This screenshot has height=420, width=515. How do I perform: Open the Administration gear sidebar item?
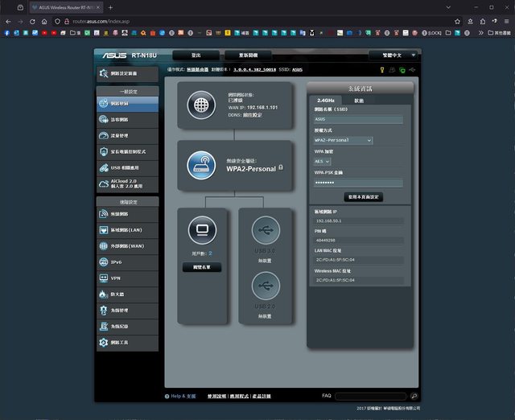127,311
